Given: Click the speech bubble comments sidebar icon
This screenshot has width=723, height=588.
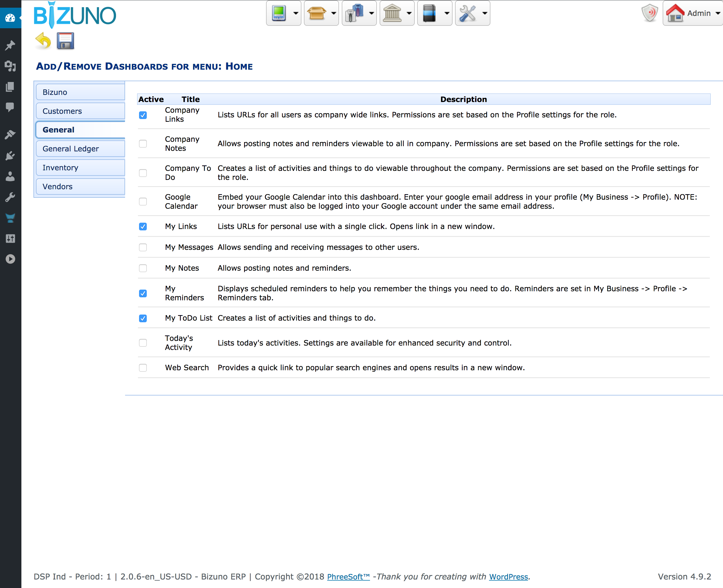Looking at the screenshot, I should point(10,108).
